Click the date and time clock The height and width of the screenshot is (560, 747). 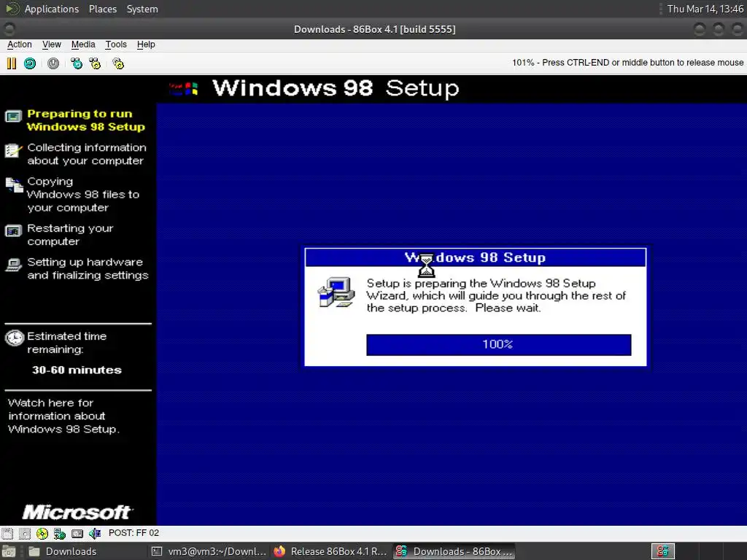[x=705, y=9]
